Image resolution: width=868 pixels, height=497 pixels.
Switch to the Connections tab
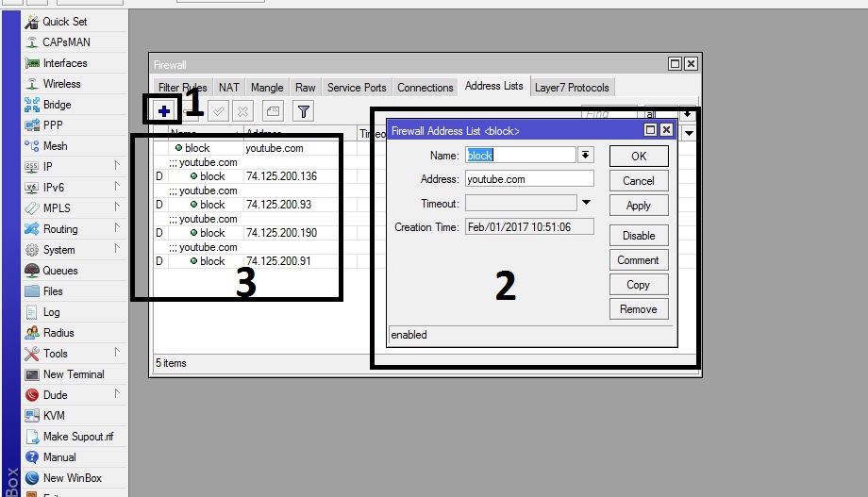(x=426, y=88)
